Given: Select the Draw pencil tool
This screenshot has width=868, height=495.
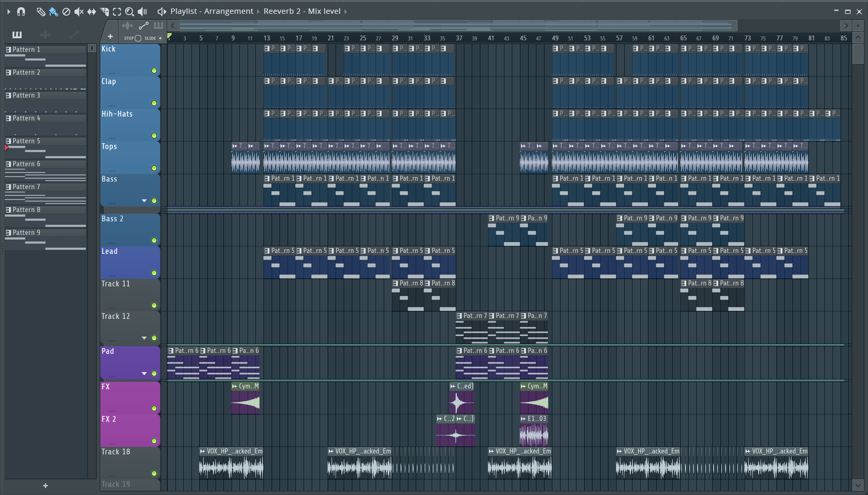Looking at the screenshot, I should coord(41,11).
